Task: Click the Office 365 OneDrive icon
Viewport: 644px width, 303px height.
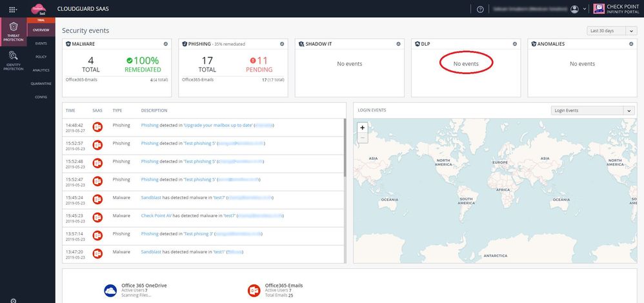Action: pos(110,291)
